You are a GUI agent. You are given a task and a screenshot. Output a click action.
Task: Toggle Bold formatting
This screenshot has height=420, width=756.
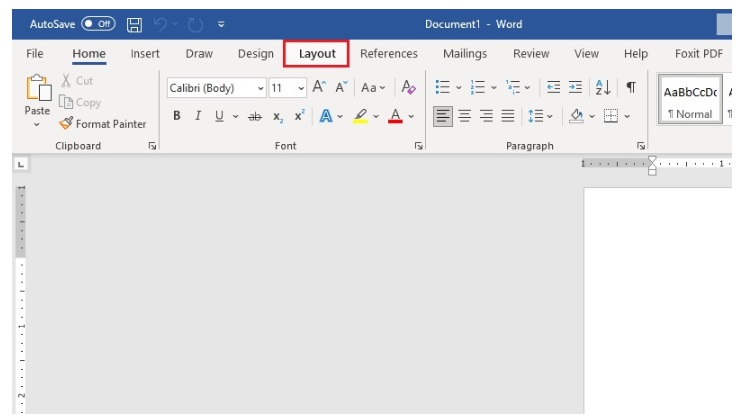coord(177,116)
